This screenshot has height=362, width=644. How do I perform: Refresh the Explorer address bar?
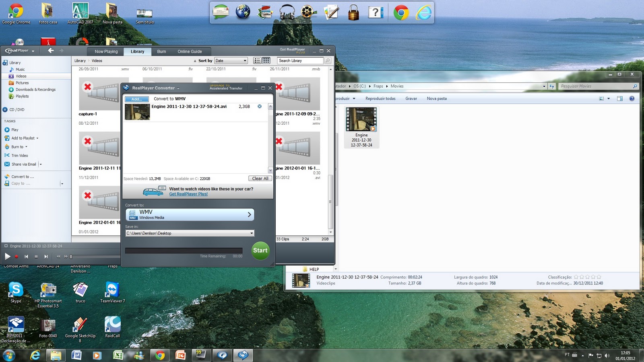pos(552,86)
